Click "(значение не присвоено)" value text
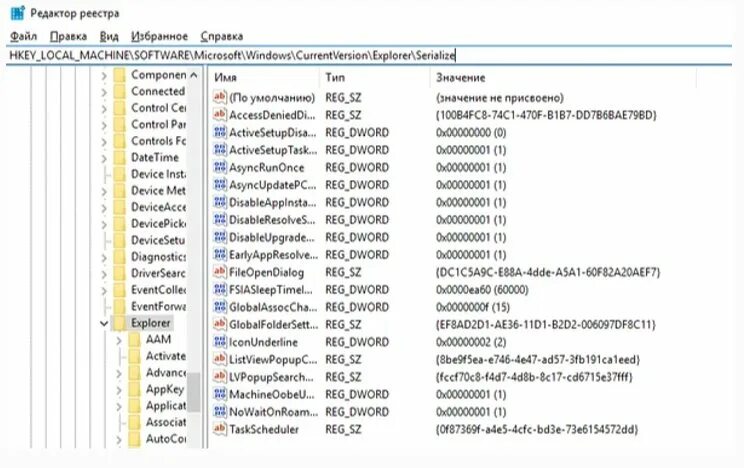744x468 pixels. pos(500,97)
